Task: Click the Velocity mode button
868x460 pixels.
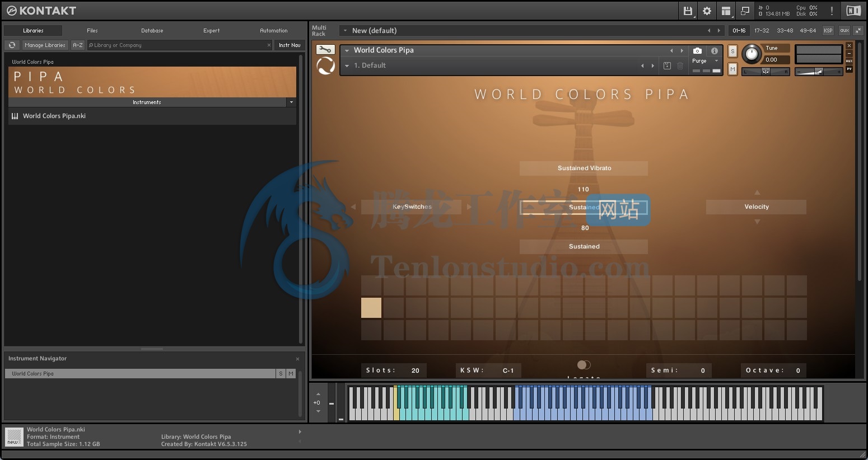Action: (756, 207)
